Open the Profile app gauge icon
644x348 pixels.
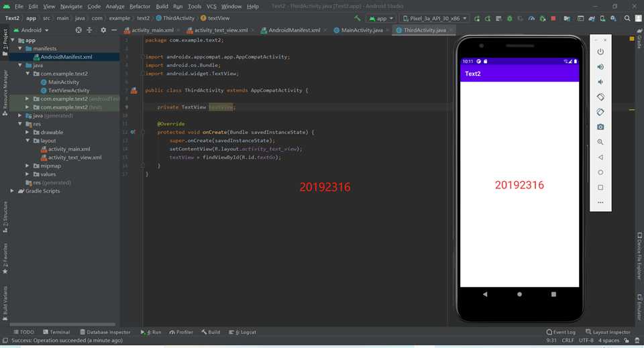click(x=531, y=19)
